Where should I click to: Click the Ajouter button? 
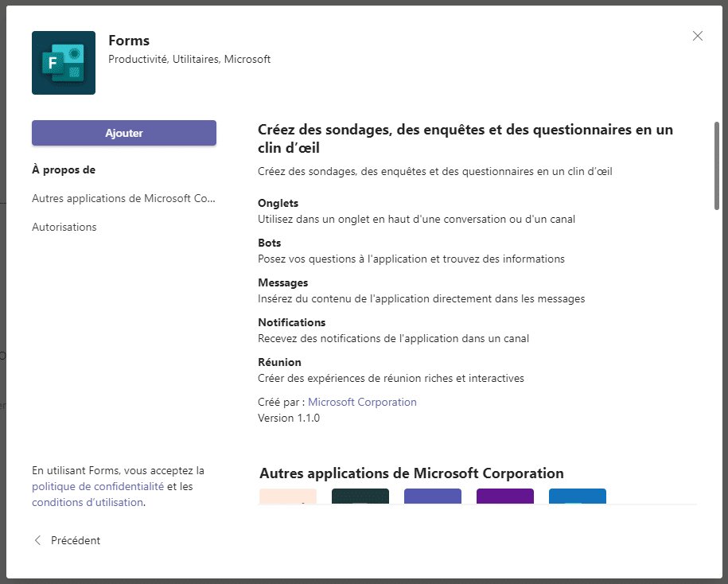[124, 133]
